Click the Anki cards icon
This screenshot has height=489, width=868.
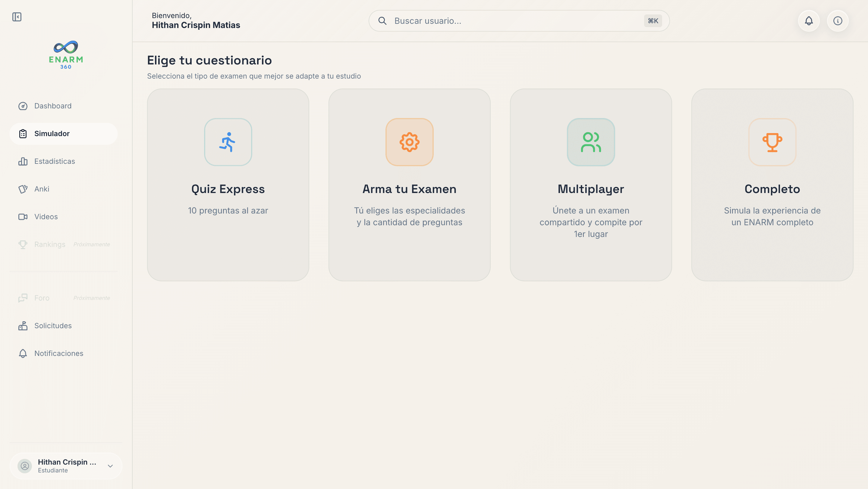click(x=23, y=189)
